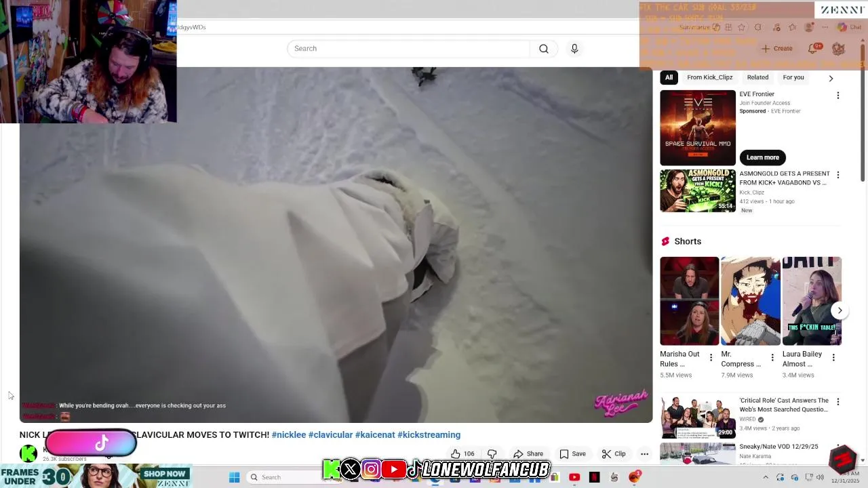Viewport: 868px width, 488px height.
Task: Save the video to a playlist
Action: pyautogui.click(x=572, y=454)
